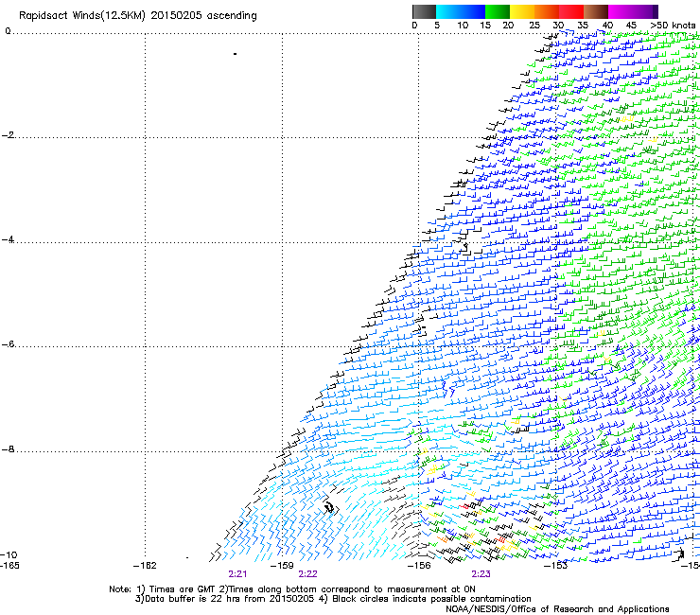Click the '-165' longitude axis label
This screenshot has height=615, width=700.
coord(9,566)
